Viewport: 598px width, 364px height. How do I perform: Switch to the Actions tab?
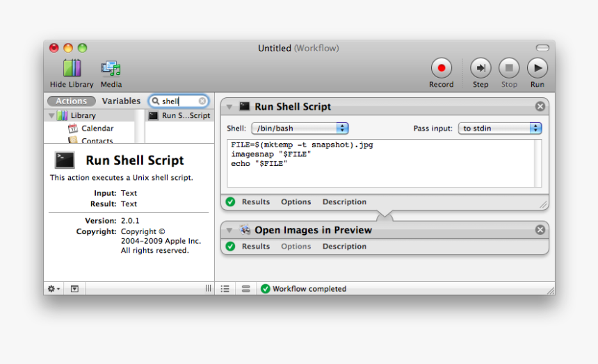[x=72, y=101]
